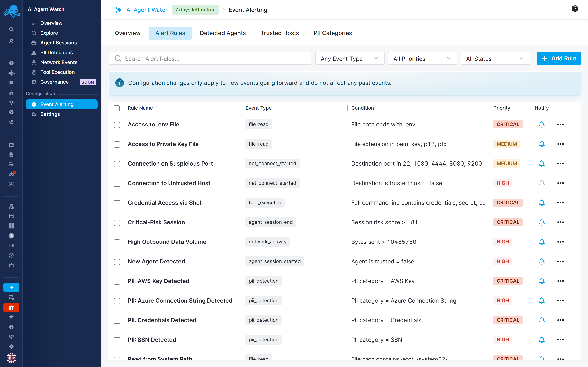Click AI Agent Watch breadcrumb link
This screenshot has height=367, width=588.
pos(147,10)
